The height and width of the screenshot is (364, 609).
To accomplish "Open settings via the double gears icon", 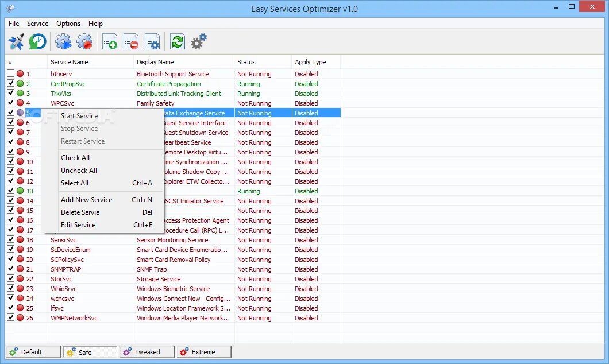I will tap(199, 41).
